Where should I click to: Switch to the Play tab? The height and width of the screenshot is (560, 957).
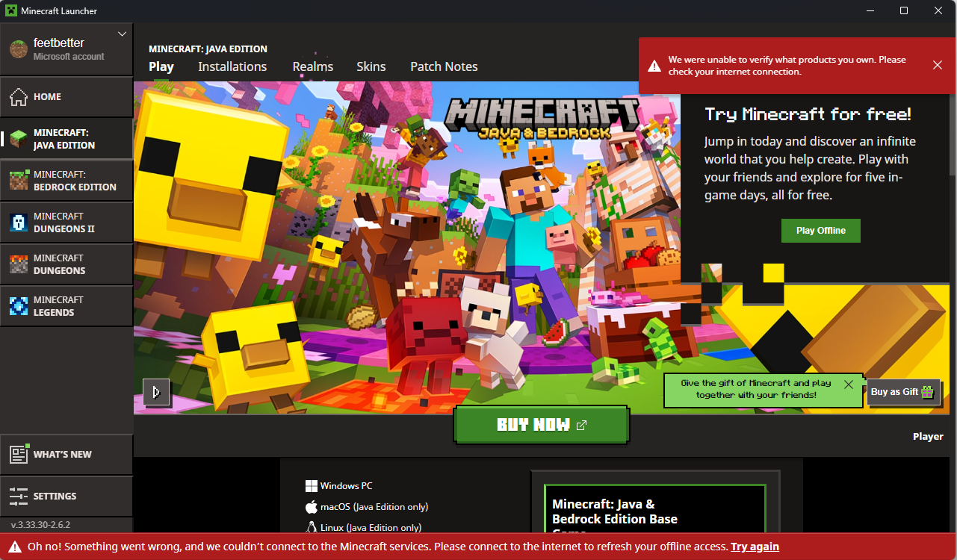[161, 66]
